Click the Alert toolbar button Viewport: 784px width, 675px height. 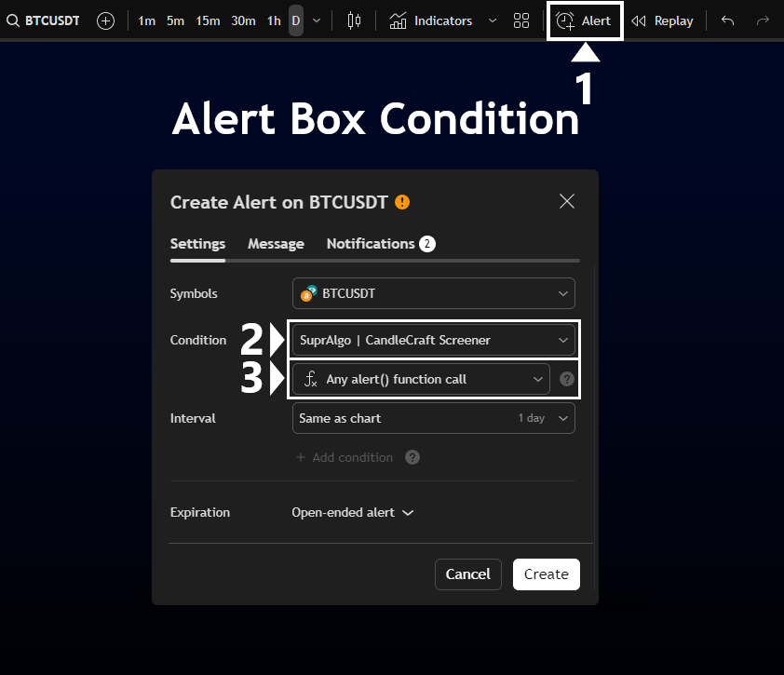tap(584, 21)
